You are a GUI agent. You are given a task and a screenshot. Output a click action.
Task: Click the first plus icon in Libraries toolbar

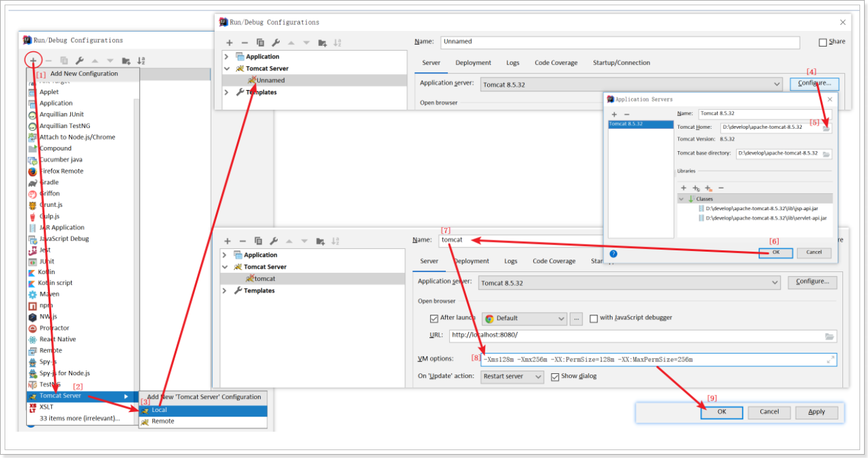pos(684,188)
